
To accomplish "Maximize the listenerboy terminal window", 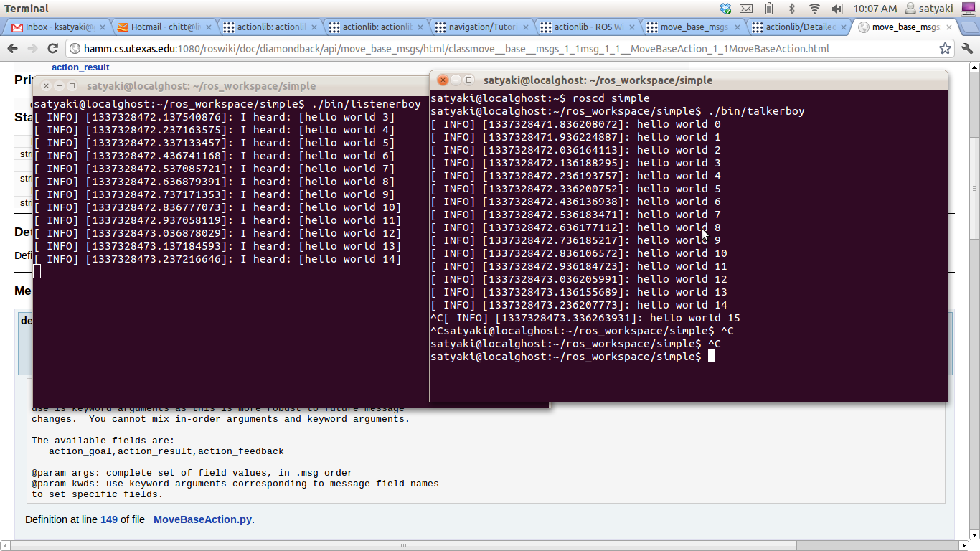I will [72, 85].
